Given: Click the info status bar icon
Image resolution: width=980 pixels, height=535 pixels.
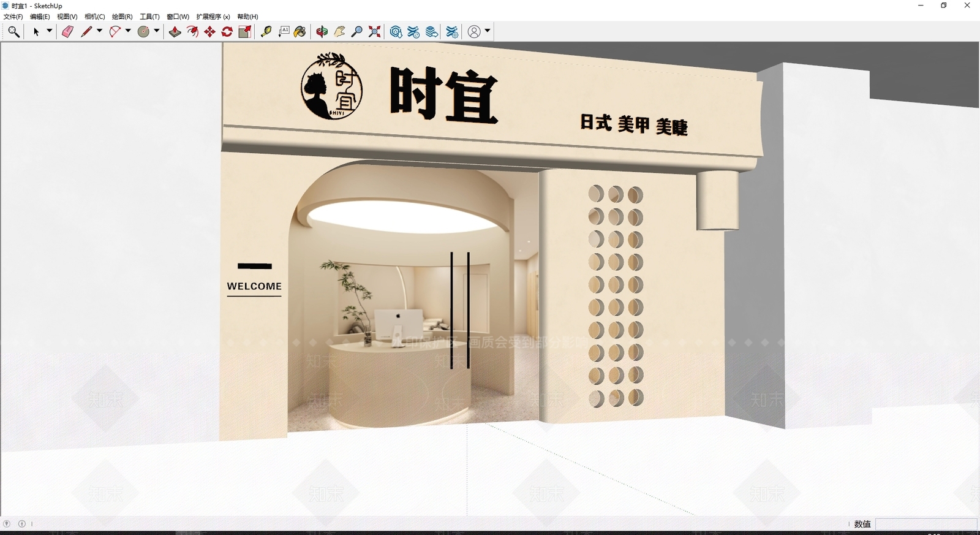Looking at the screenshot, I should (22, 524).
